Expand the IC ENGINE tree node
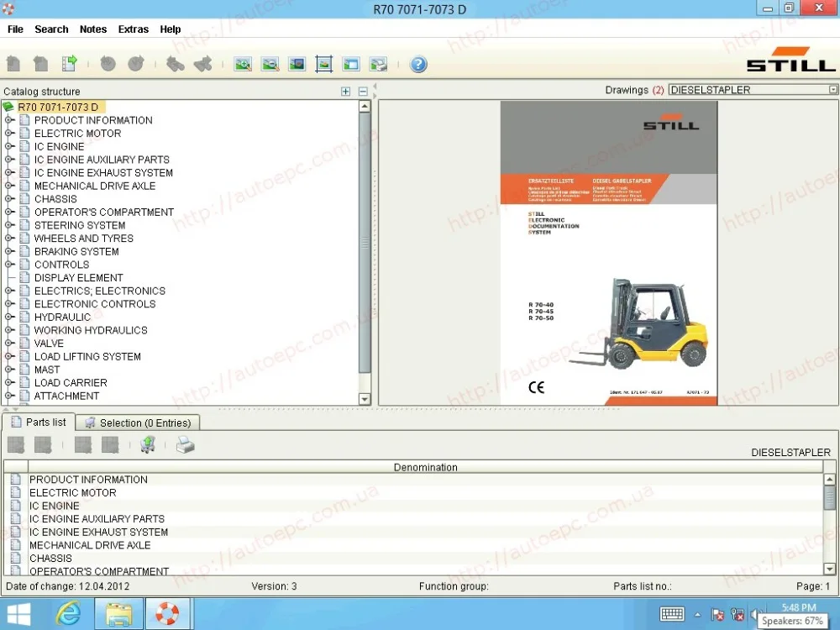Viewport: 840px width, 630px height. pyautogui.click(x=9, y=147)
